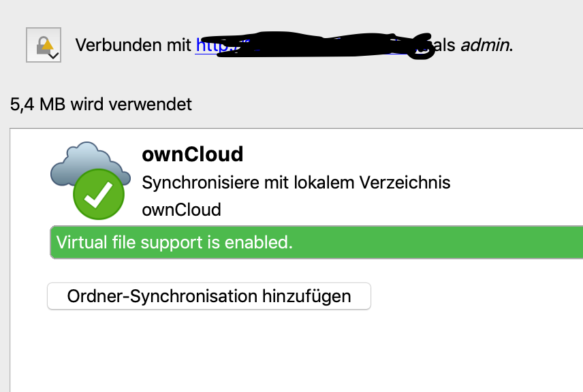Click the local directory name ownCloud below description
This screenshot has height=392, width=583.
coord(181,210)
